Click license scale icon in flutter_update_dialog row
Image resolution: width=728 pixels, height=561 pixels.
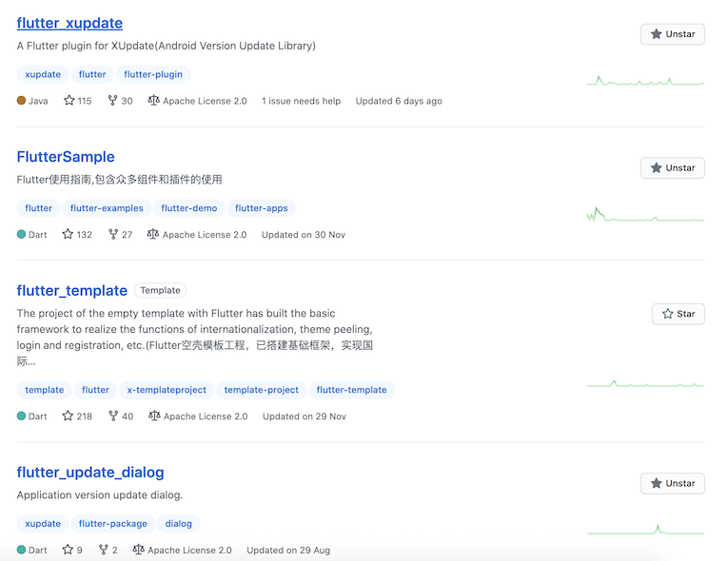[138, 550]
